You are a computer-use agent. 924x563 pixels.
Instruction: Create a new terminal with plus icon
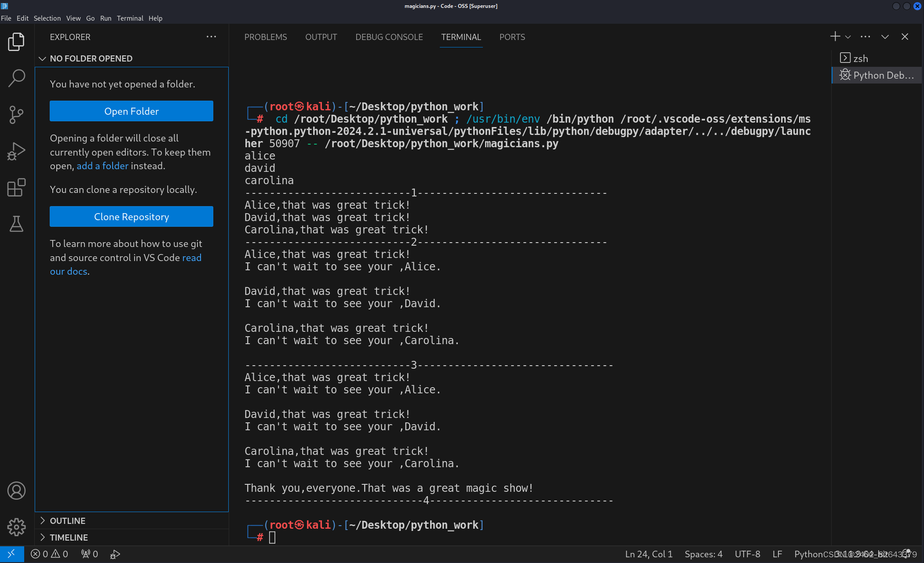[x=835, y=36]
